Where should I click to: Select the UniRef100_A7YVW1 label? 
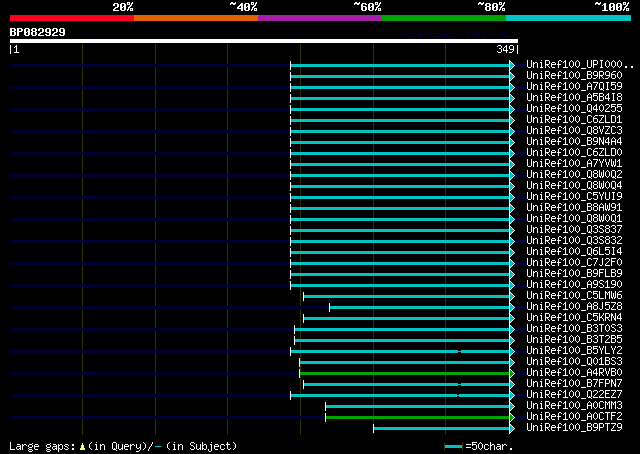[x=574, y=164]
